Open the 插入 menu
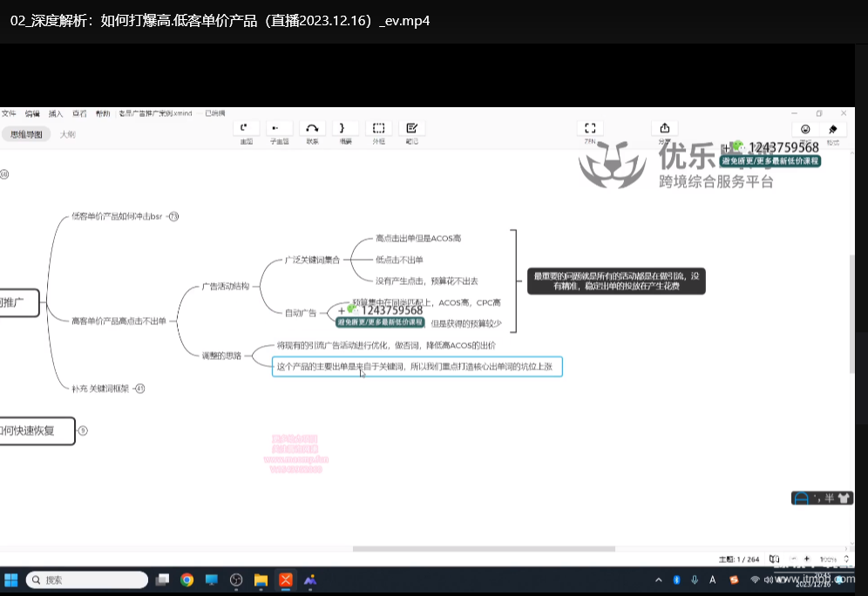The height and width of the screenshot is (596, 868). [56, 113]
